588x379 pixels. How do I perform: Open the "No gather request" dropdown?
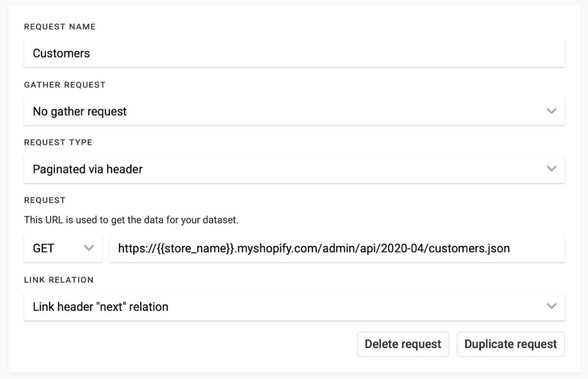(x=285, y=111)
